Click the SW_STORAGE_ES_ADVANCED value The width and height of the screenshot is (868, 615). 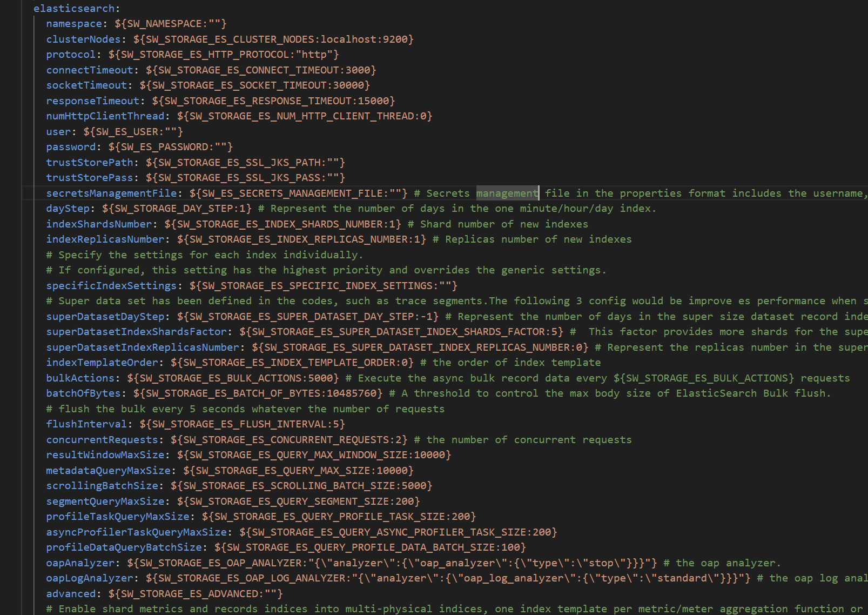[x=196, y=594]
